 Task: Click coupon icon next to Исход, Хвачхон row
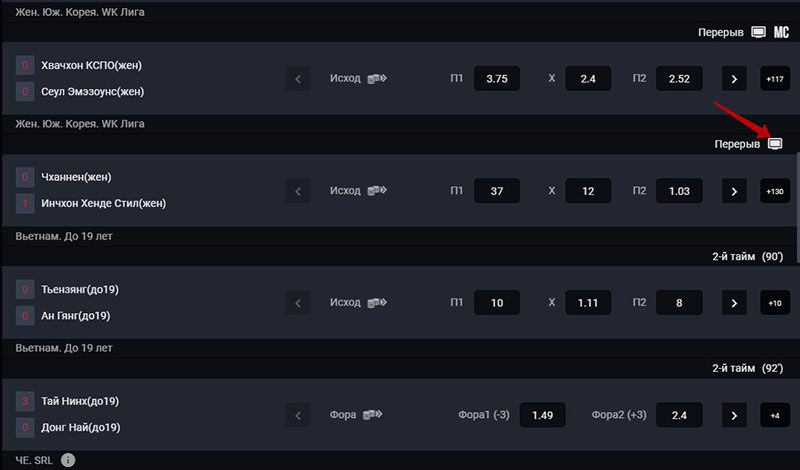[x=377, y=78]
